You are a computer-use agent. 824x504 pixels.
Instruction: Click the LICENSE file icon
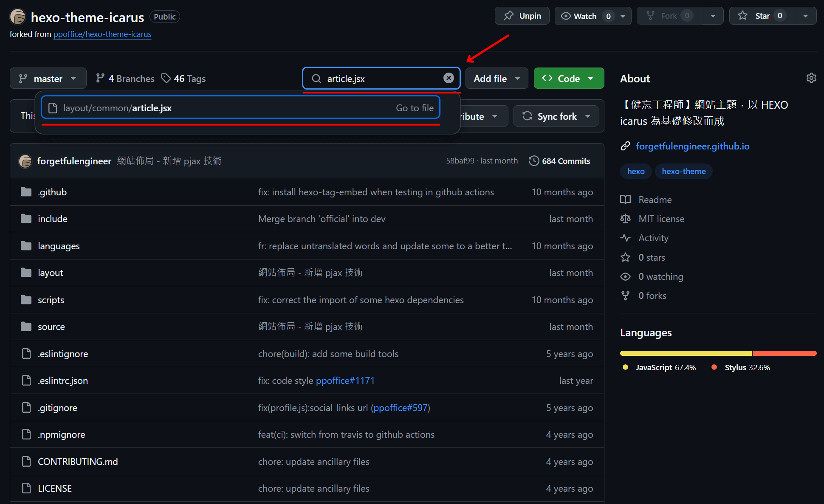(x=26, y=488)
